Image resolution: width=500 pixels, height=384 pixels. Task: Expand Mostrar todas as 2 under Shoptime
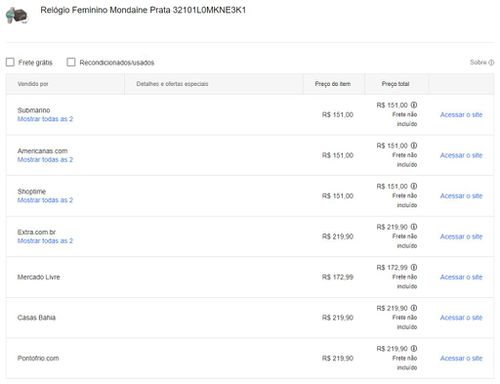coord(45,200)
